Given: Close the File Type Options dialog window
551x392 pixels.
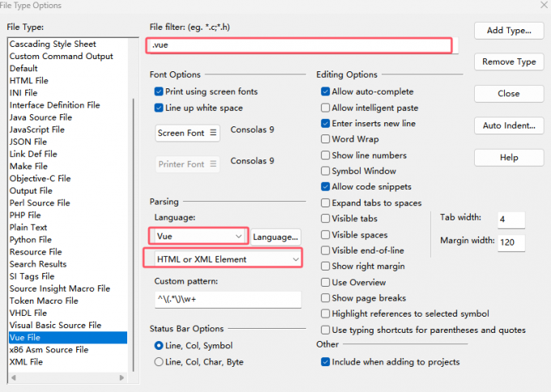Looking at the screenshot, I should pos(541,6).
